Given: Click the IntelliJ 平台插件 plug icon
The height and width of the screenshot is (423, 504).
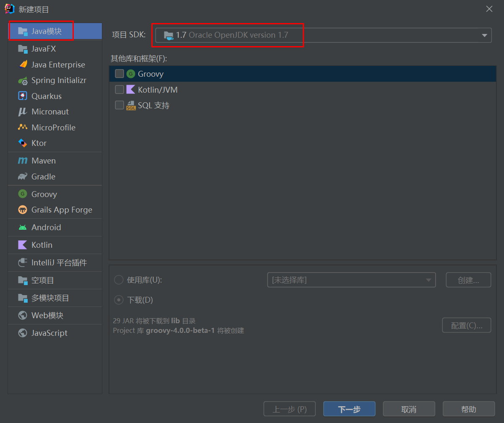Looking at the screenshot, I should tap(23, 262).
